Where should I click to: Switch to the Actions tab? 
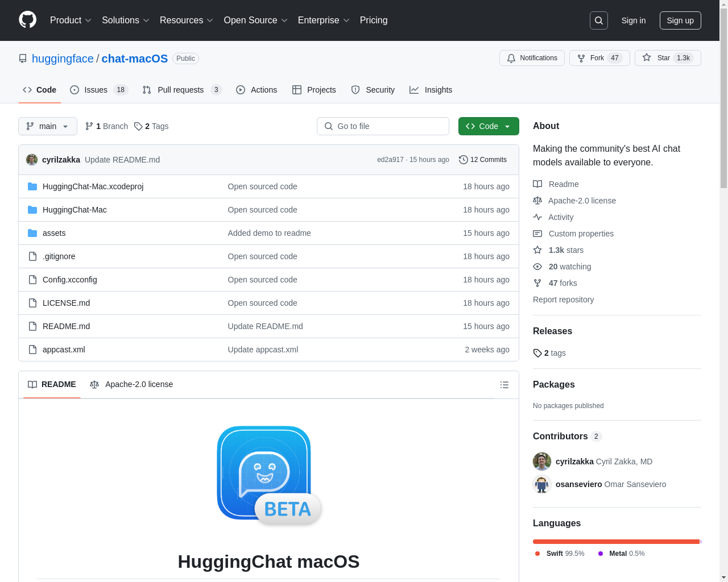(x=257, y=90)
